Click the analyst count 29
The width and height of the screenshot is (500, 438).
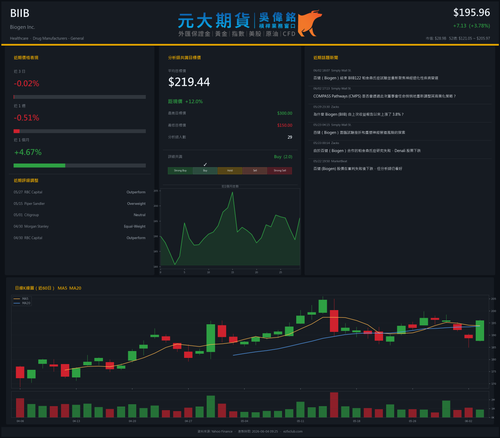point(290,137)
